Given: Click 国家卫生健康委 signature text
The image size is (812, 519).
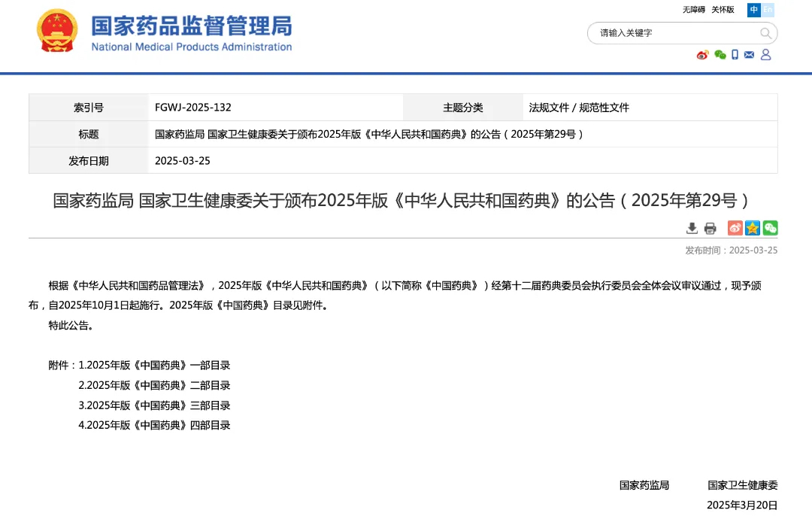Looking at the screenshot, I should (743, 486).
